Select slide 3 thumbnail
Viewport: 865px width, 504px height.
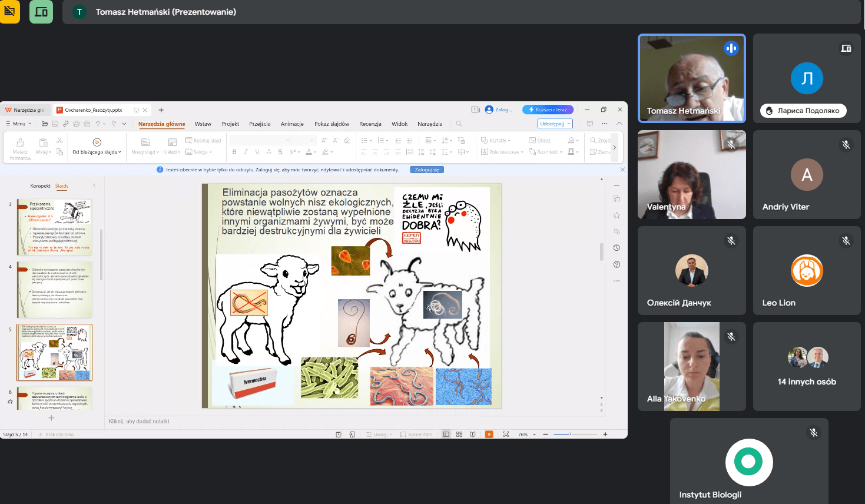tap(54, 227)
